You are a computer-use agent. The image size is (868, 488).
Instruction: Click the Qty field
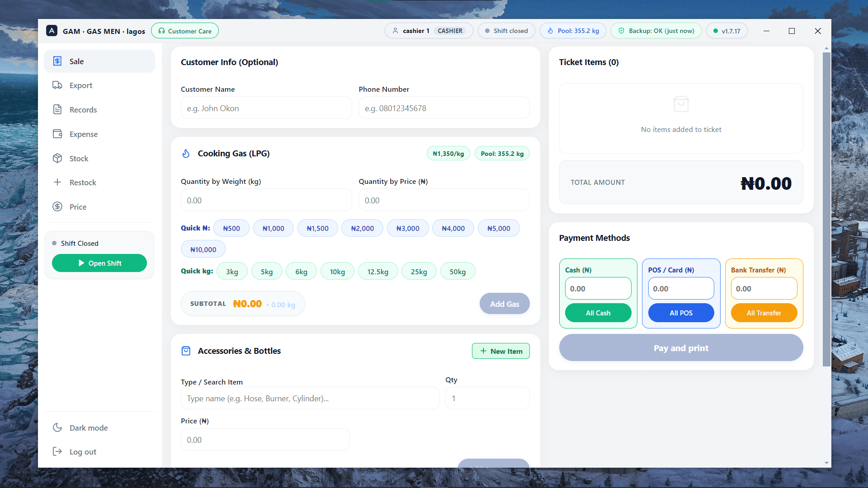click(487, 398)
